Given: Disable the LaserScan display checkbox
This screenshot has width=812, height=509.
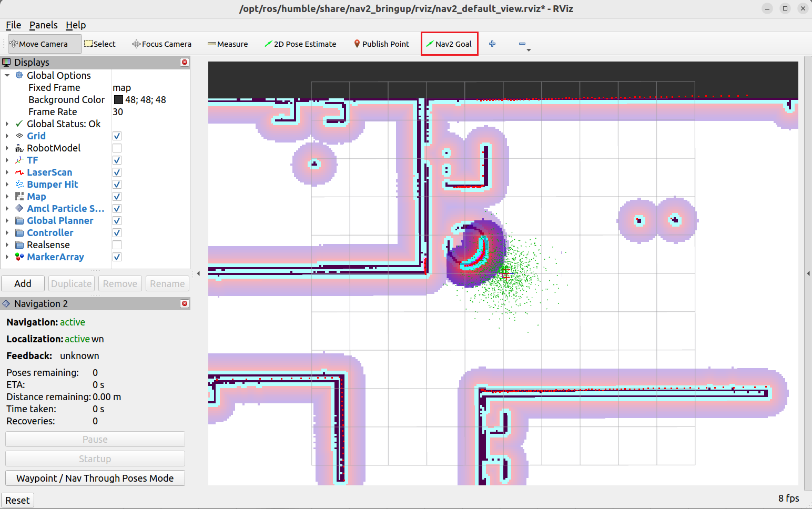Looking at the screenshot, I should coord(117,172).
